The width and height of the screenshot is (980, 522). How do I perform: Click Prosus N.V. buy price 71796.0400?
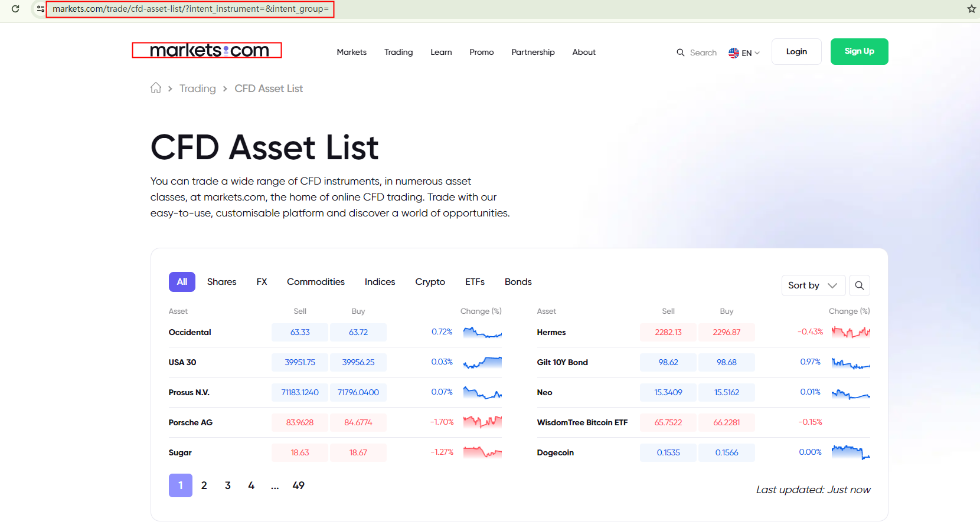358,392
